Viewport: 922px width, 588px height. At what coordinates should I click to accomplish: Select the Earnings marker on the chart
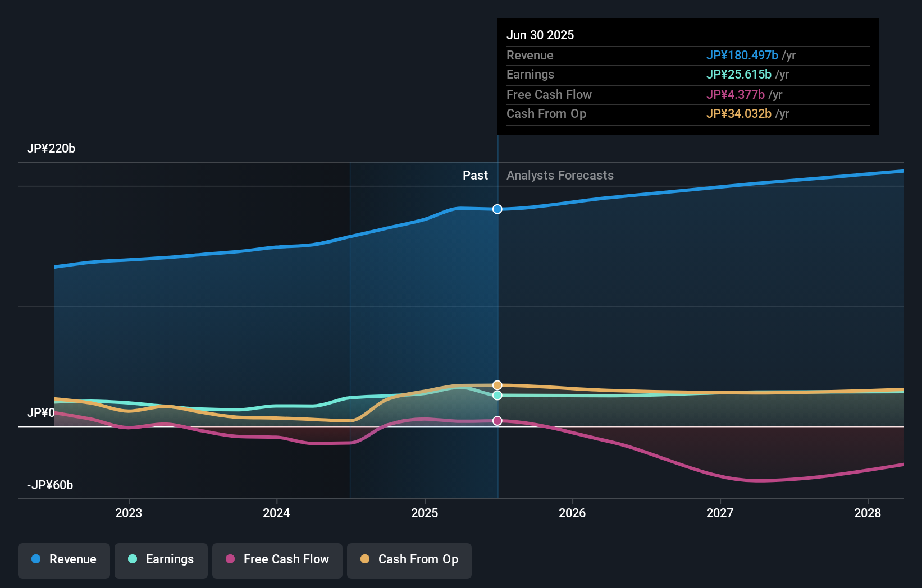point(497,396)
